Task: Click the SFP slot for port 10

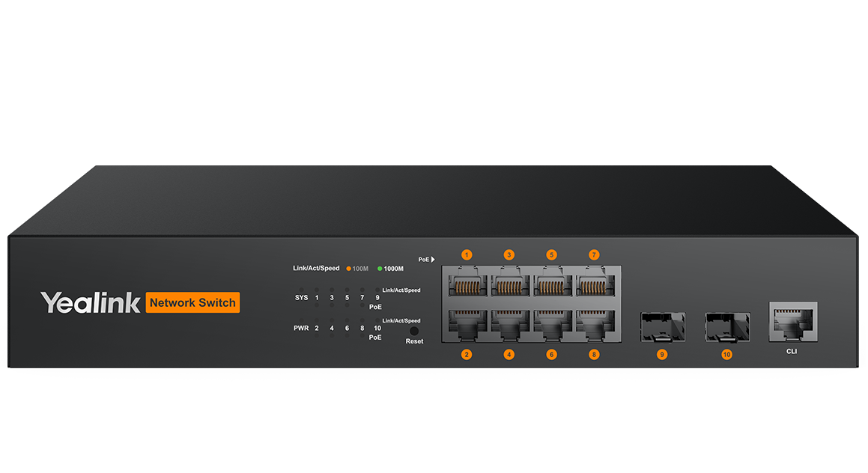Action: click(726, 327)
